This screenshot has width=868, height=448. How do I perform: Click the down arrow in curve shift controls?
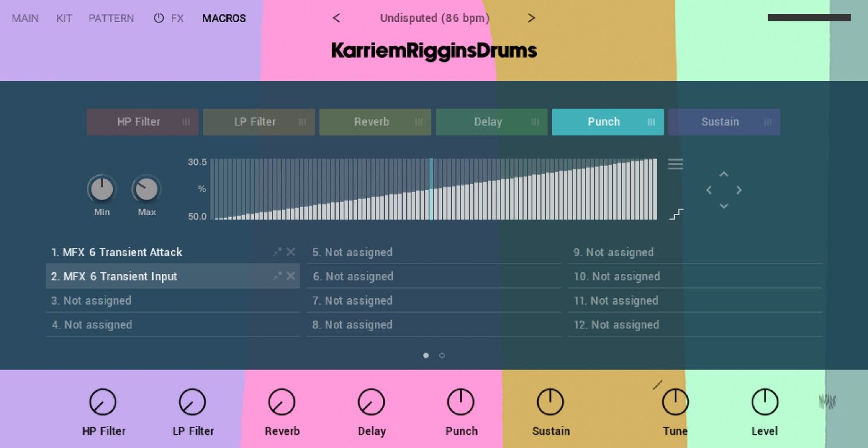(723, 206)
